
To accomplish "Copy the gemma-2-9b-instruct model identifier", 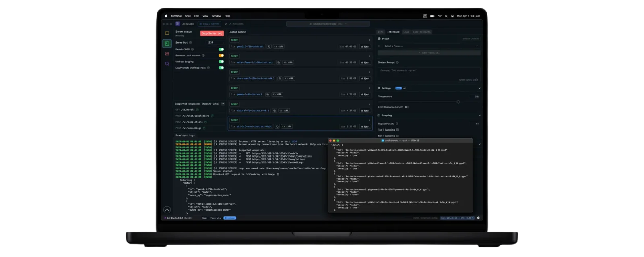I will [x=268, y=95].
